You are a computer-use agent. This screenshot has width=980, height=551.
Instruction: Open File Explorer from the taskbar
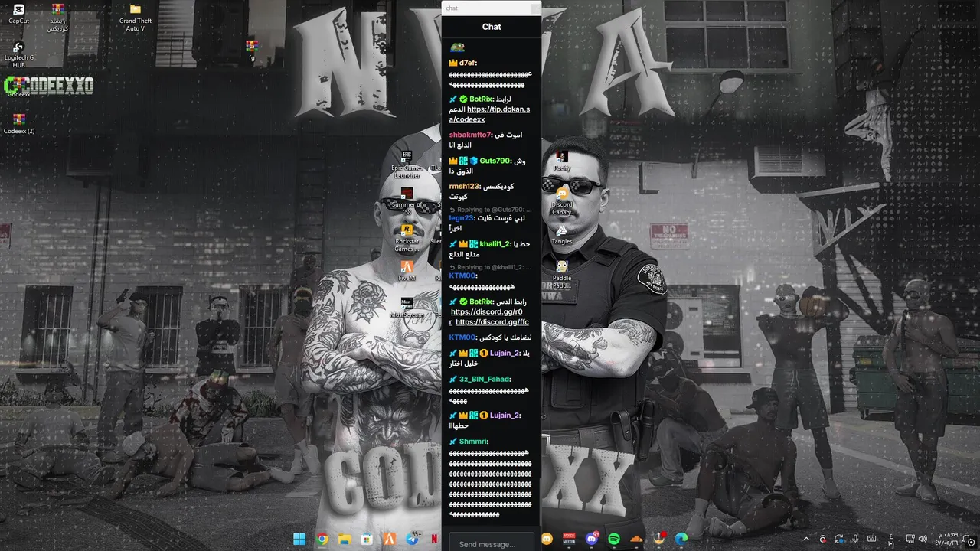click(x=345, y=539)
